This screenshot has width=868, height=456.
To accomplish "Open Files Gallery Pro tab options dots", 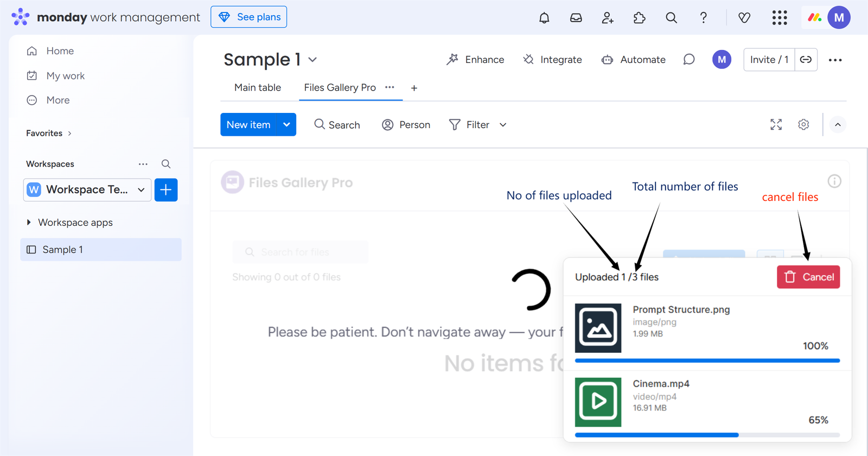I will (x=390, y=87).
